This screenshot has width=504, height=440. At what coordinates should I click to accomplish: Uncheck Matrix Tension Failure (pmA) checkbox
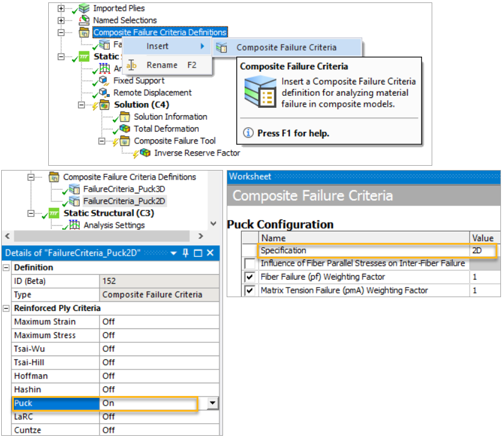[250, 291]
